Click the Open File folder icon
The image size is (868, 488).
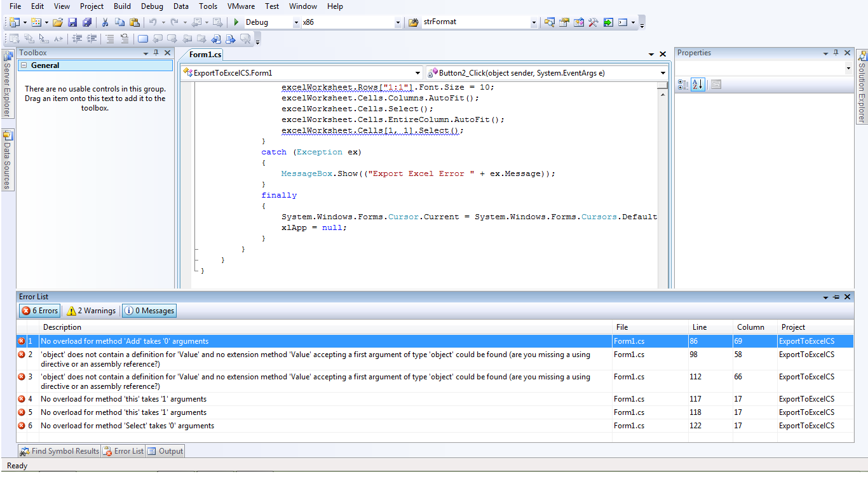[x=58, y=22]
